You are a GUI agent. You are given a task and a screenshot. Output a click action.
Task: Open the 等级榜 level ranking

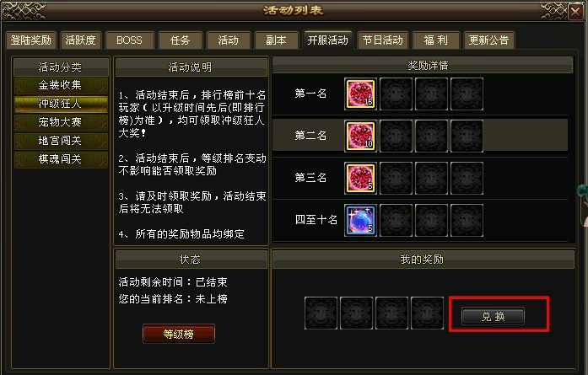click(179, 334)
